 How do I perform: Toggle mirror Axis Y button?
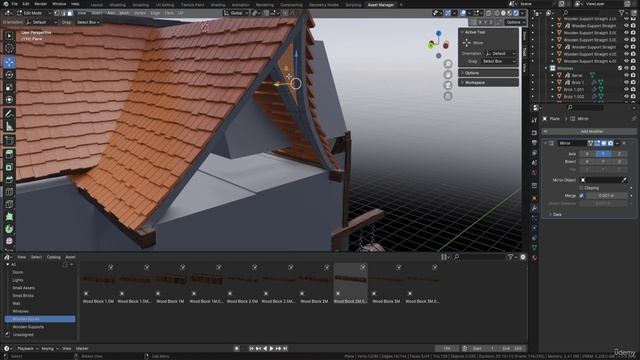(603, 154)
